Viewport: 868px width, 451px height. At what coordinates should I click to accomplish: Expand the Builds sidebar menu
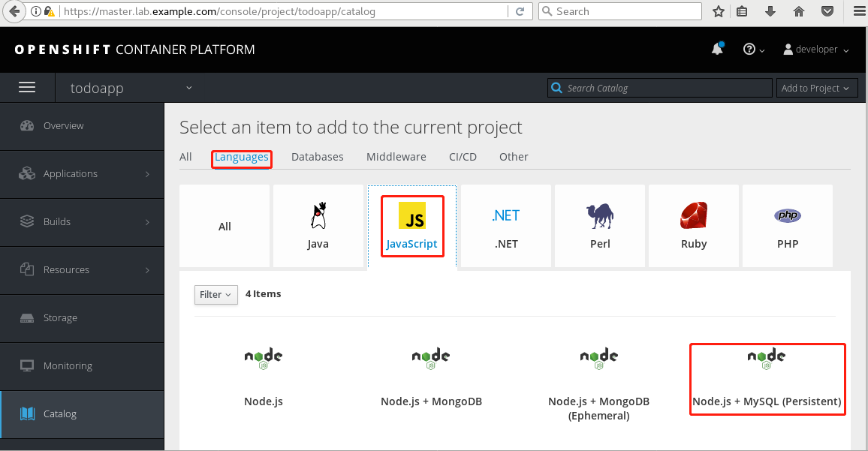coord(82,222)
